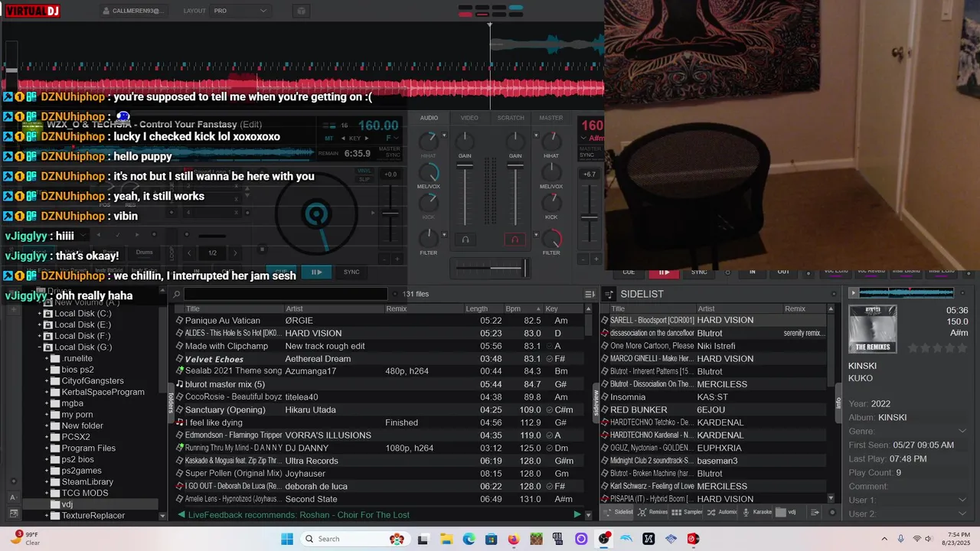Click prelisten play icon in info panel

854,292
